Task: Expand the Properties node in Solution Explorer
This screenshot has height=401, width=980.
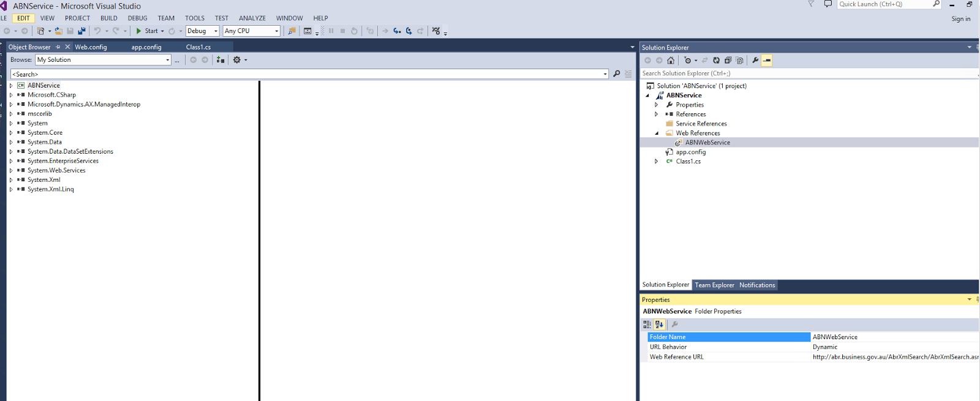Action: (657, 105)
